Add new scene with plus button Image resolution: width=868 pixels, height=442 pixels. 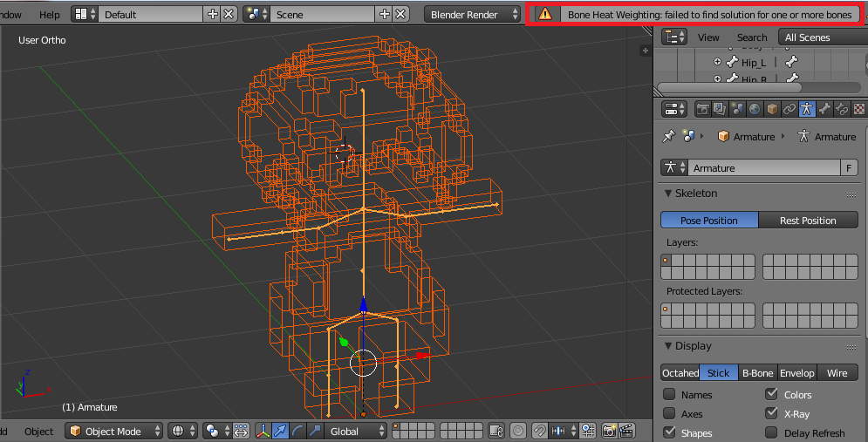[383, 14]
